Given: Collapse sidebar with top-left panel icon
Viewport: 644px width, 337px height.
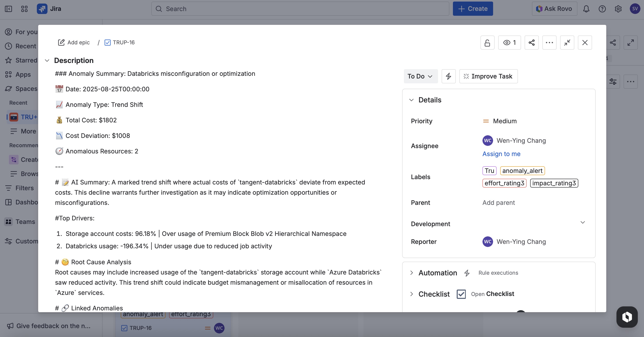Looking at the screenshot, I should (8, 9).
